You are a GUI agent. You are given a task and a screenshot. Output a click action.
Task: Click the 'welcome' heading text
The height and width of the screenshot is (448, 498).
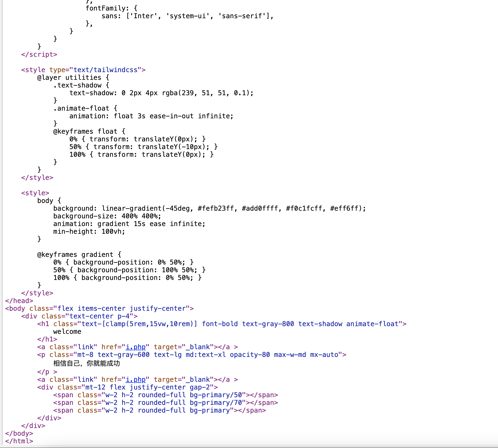[x=67, y=332]
